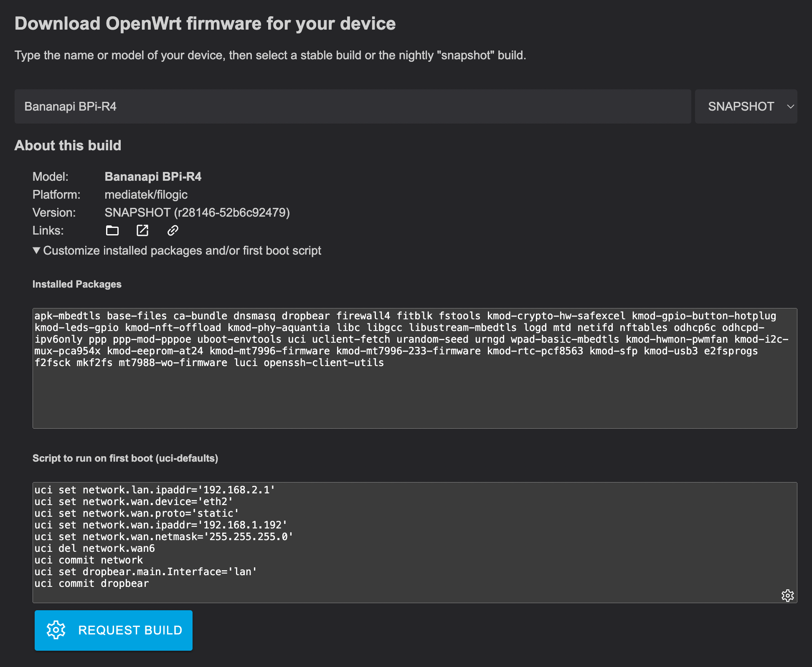Open the SNAPSHOT version dropdown
Viewport: 812px width, 667px height.
[741, 106]
